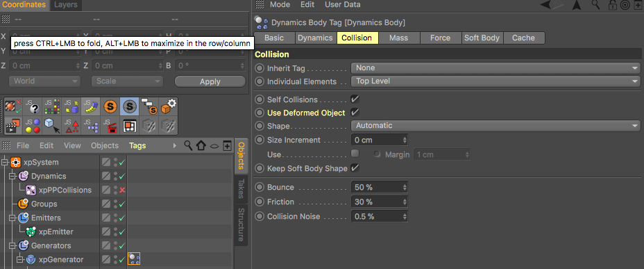This screenshot has height=269, width=644.
Task: Click the JS colored squares grid icon
Action: pos(52,106)
